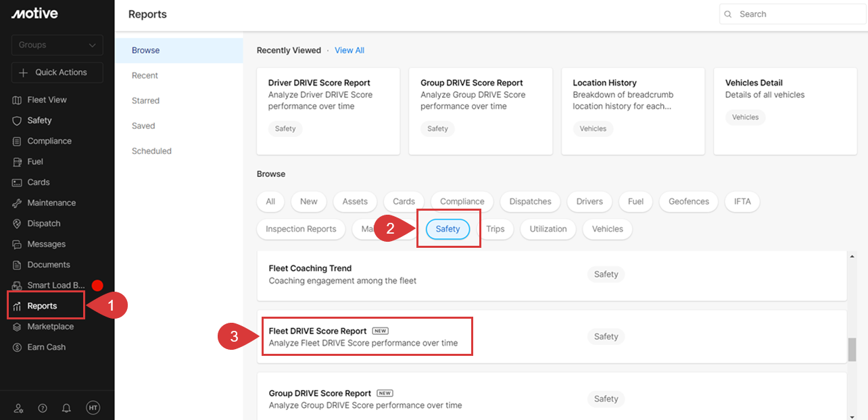Screen dimensions: 868x420
Task: Filter reports by the Assets chip
Action: (x=355, y=201)
